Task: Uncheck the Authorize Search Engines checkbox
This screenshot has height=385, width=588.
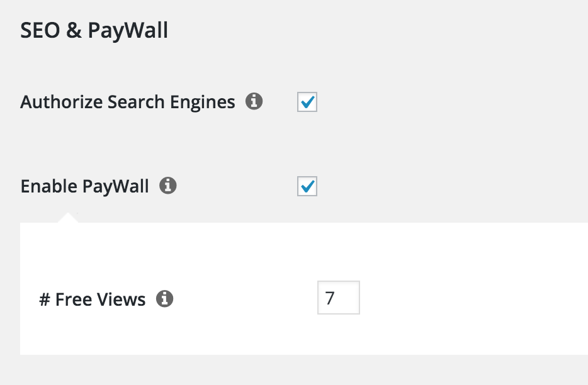Action: point(307,102)
